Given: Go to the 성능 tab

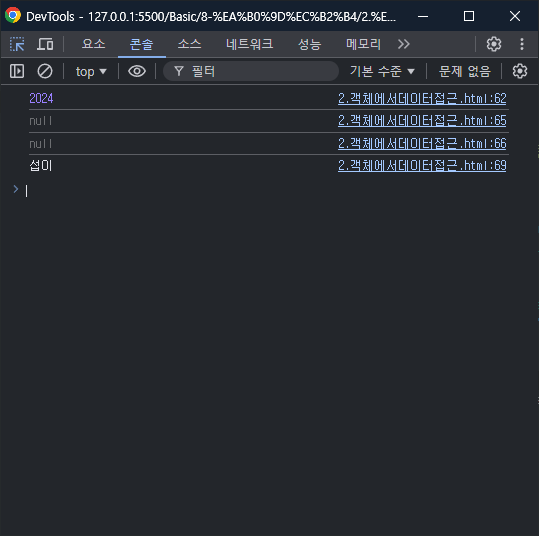Looking at the screenshot, I should (x=309, y=44).
